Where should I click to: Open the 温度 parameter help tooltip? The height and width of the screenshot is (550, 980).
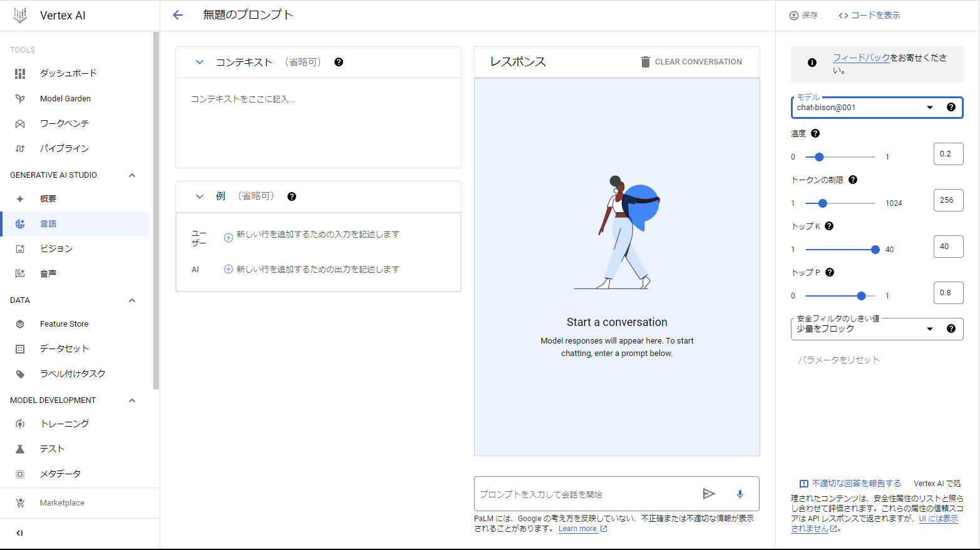tap(815, 133)
